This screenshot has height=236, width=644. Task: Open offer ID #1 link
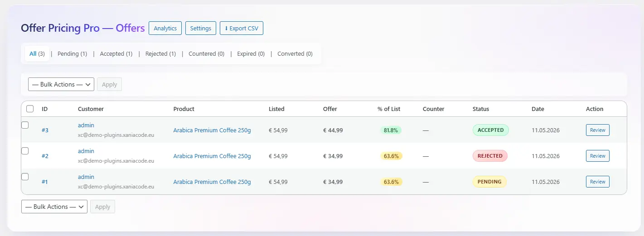45,182
